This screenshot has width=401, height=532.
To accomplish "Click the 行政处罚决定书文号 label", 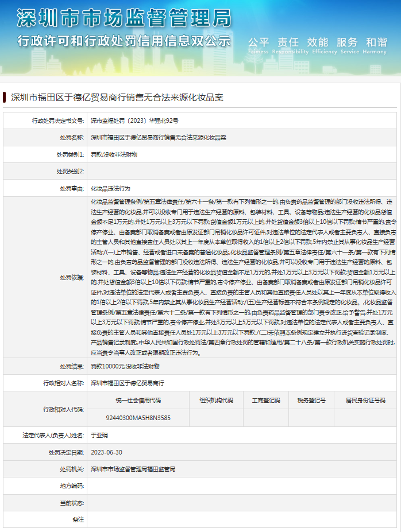I will [x=58, y=121].
